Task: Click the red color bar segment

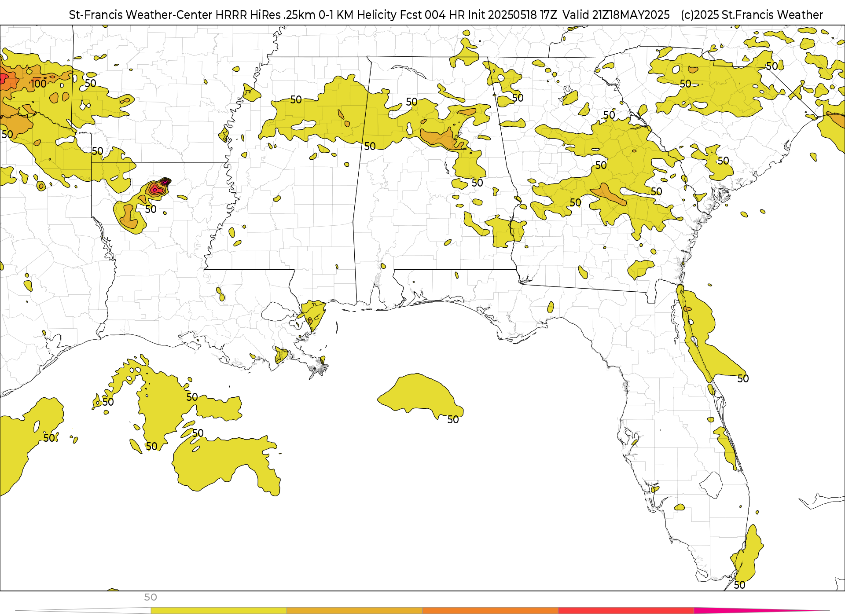Action: 626,610
